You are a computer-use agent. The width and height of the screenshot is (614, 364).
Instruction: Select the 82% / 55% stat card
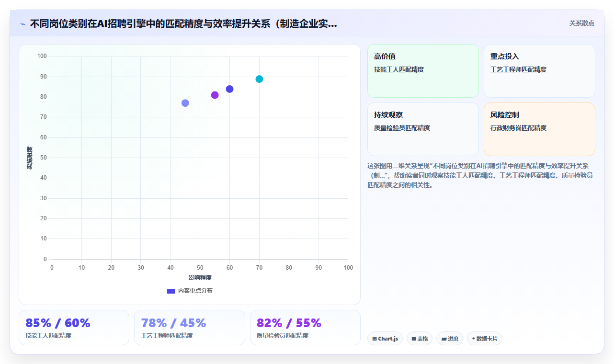305,328
